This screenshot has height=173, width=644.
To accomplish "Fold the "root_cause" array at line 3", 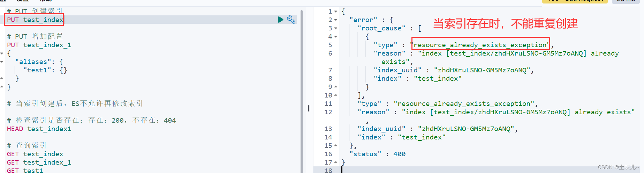I will pyautogui.click(x=336, y=28).
